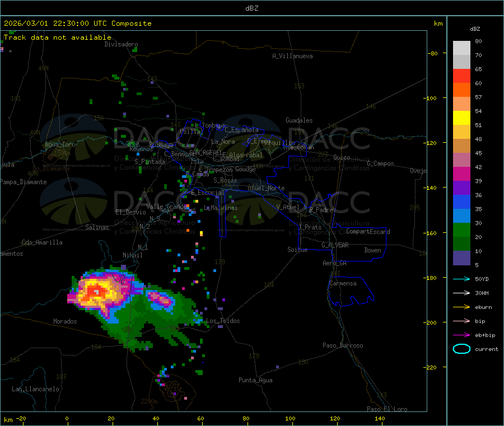Click the Paso_El_Loro label at the bottom

[387, 409]
